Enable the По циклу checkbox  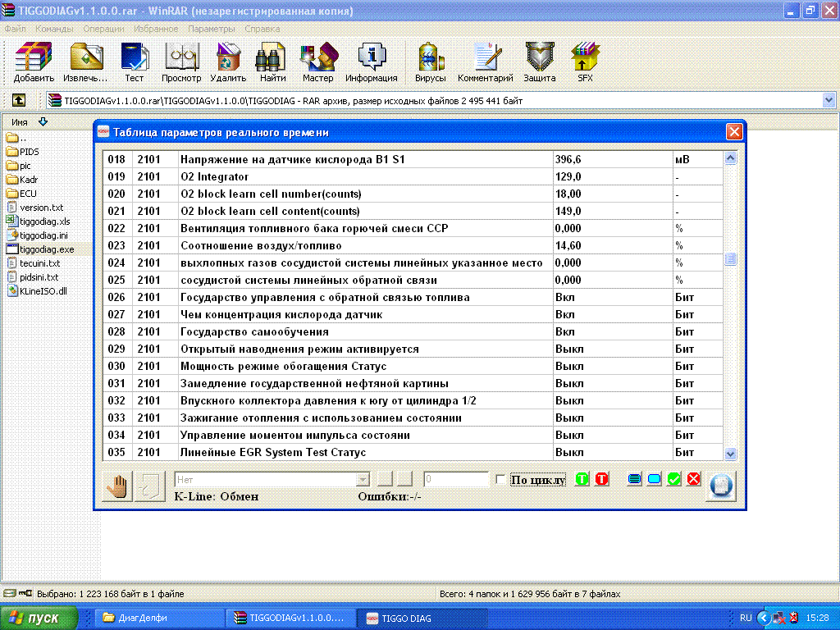click(x=500, y=479)
